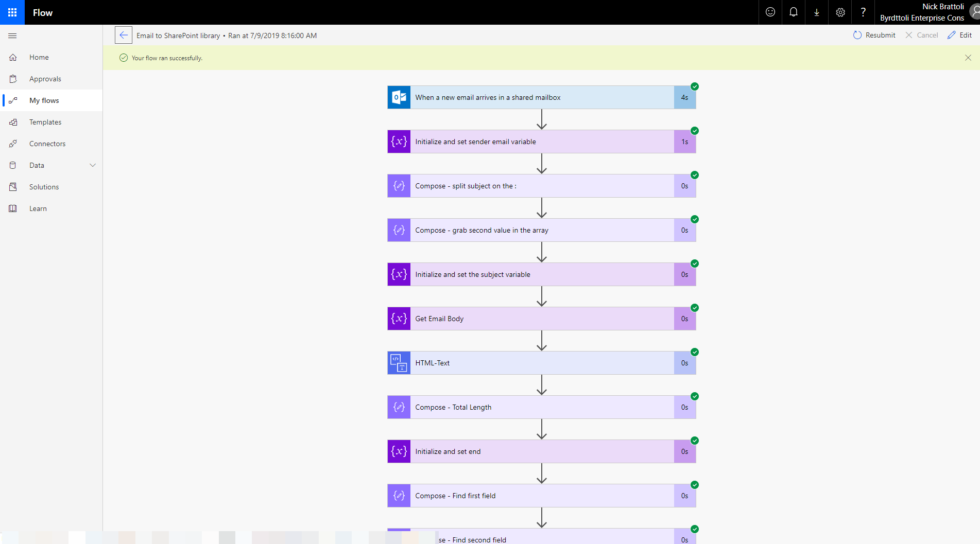Select My flows in sidebar

(x=51, y=100)
